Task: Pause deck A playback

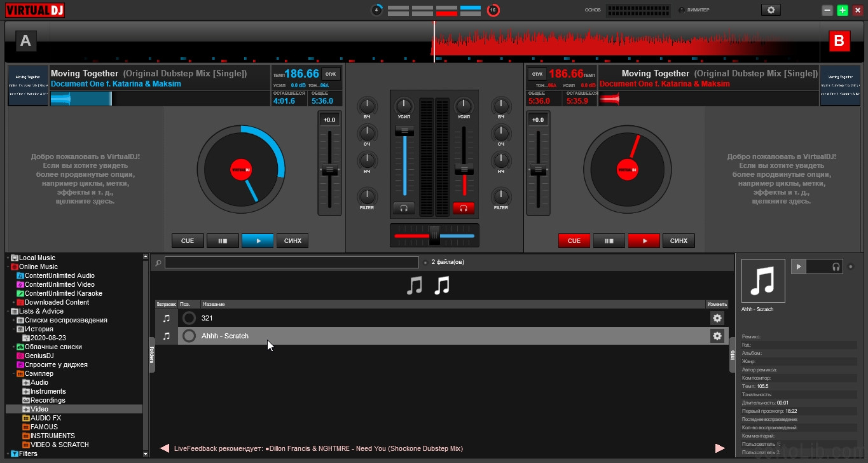Action: (223, 241)
